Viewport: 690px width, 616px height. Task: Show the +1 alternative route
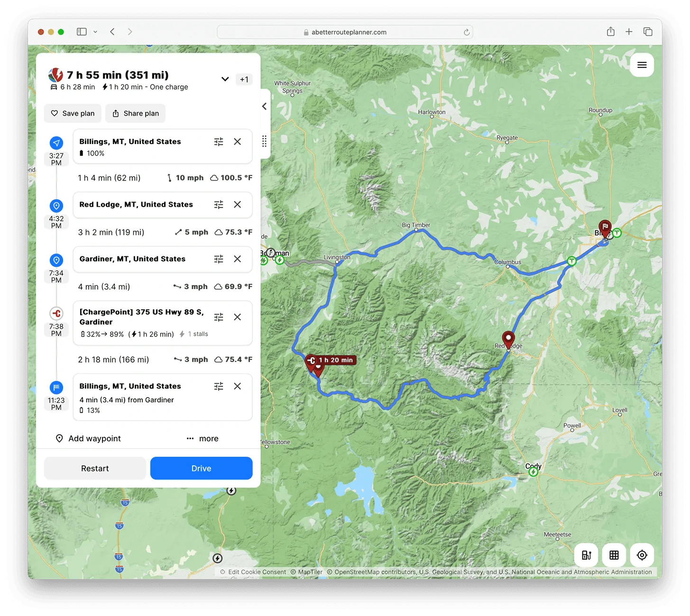(x=244, y=80)
